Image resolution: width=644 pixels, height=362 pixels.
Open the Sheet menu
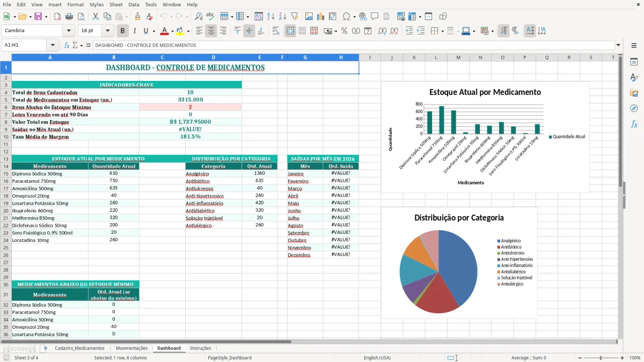[x=116, y=4]
